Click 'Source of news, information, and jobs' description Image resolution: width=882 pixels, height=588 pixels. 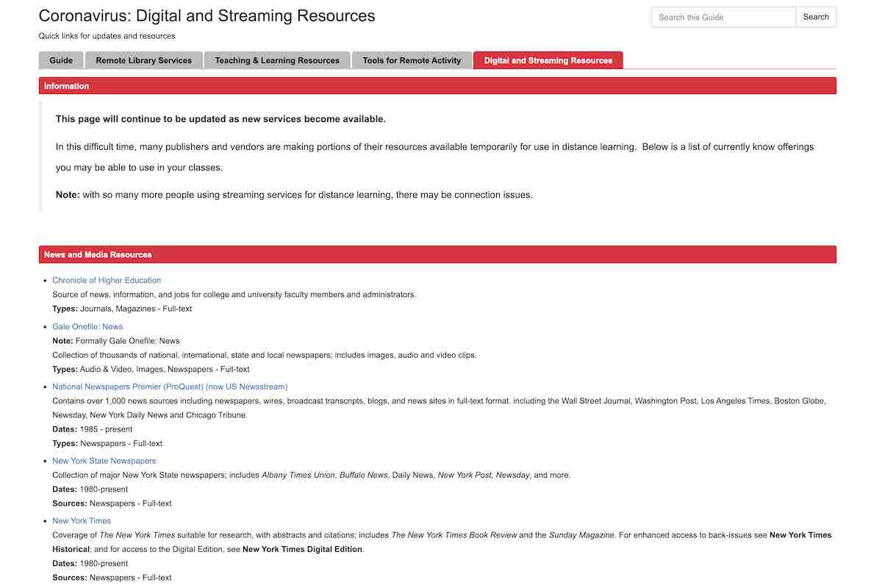[234, 295]
